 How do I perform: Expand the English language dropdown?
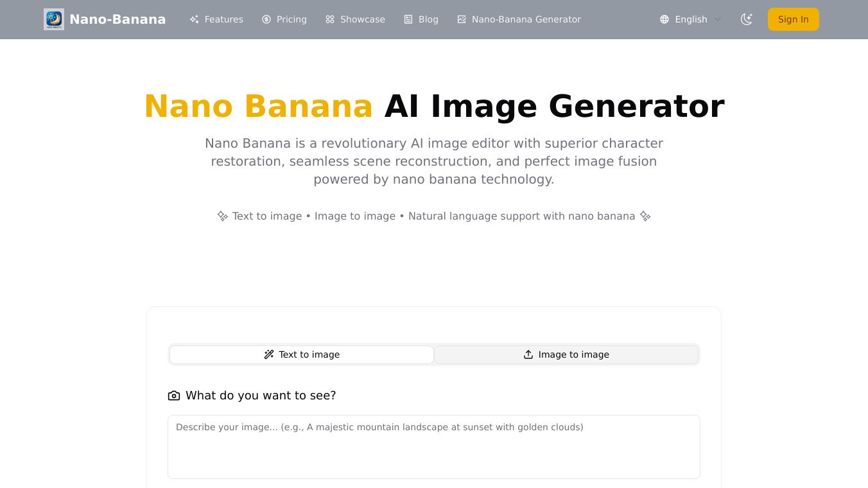[691, 19]
